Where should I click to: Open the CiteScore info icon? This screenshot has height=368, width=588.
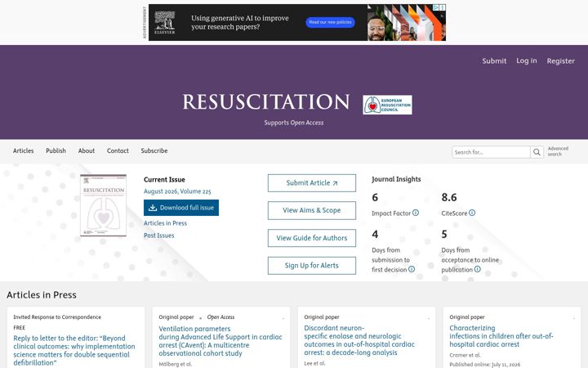click(472, 213)
